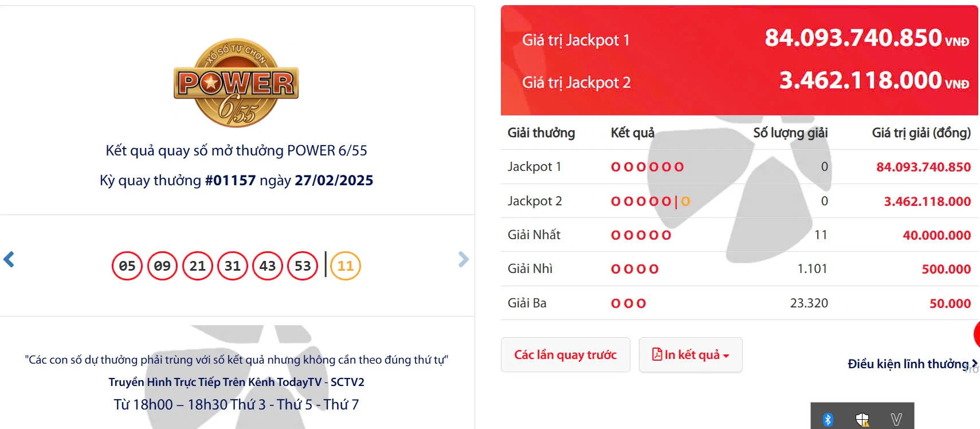Viewport: 980px width, 429px height.
Task: Select the bonus number ball 11
Action: 344,266
